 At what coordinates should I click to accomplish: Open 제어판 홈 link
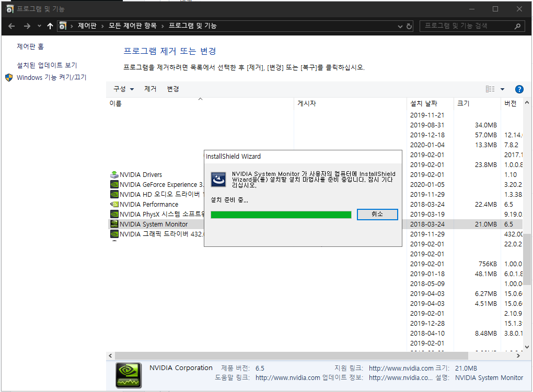[30, 46]
